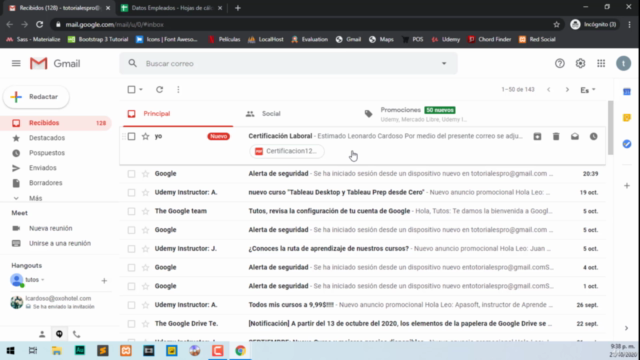Viewport: 640px width, 360px height.
Task: Click the Buscar correo search field
Action: tap(290, 64)
